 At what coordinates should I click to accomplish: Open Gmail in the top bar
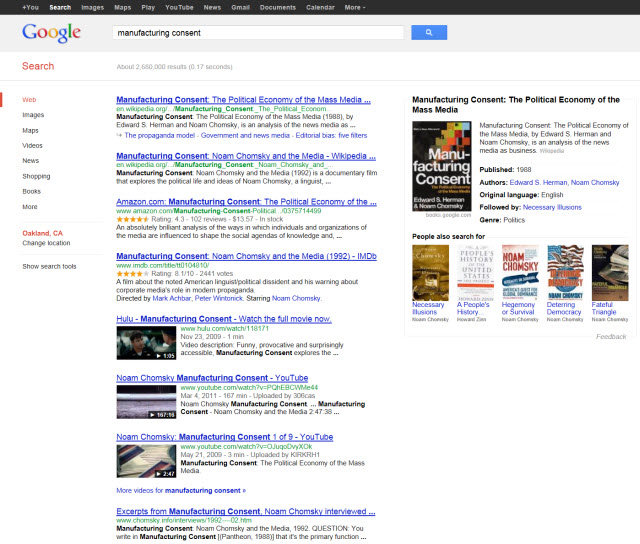[x=240, y=7]
